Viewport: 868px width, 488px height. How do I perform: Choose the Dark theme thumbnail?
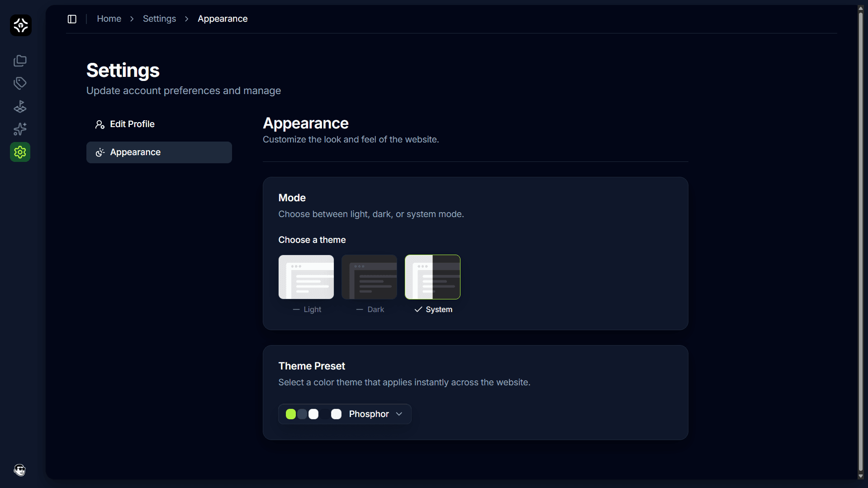370,277
